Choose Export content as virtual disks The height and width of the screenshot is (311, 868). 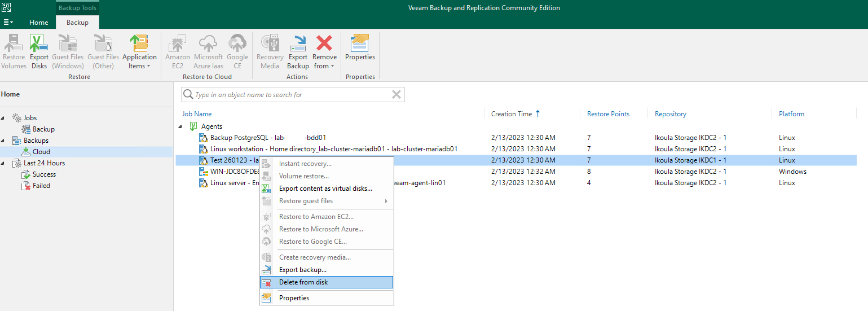pyautogui.click(x=326, y=189)
